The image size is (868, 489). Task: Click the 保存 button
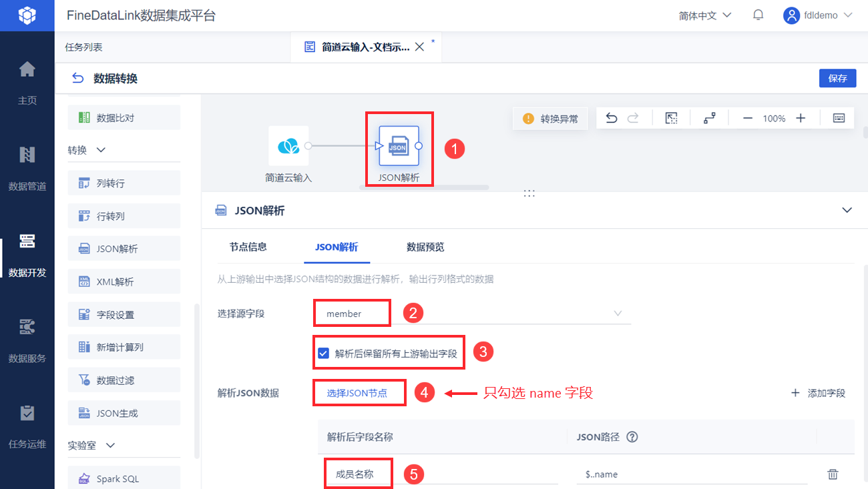click(837, 78)
